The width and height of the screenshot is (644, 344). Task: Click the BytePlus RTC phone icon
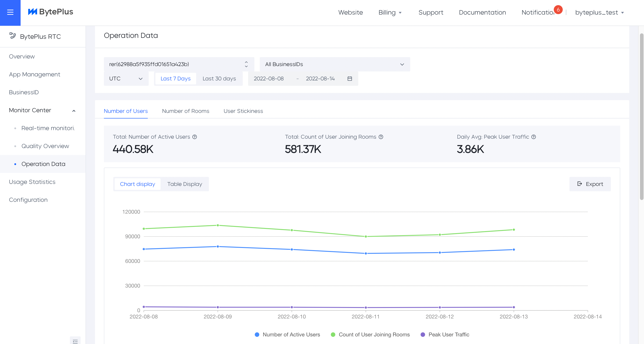pos(13,36)
